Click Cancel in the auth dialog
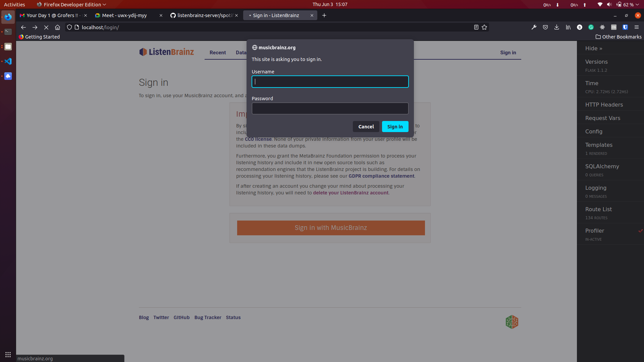The height and width of the screenshot is (362, 644). (366, 127)
